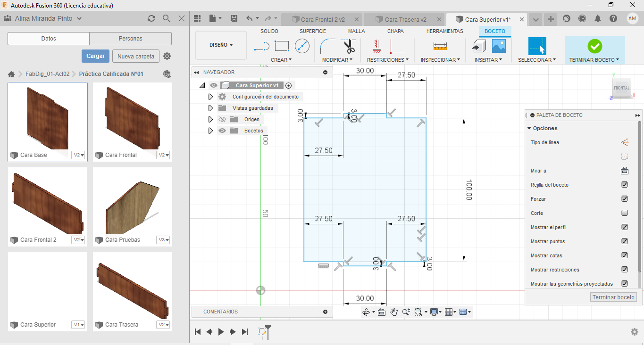The height and width of the screenshot is (345, 644).
Task: Hide the Bocetos folder with eye icon
Action: 222,131
